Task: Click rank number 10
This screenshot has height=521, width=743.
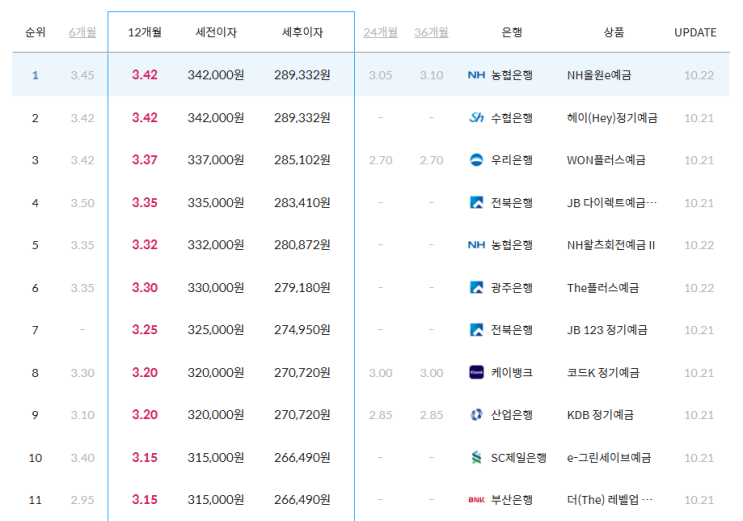Action: (x=35, y=457)
